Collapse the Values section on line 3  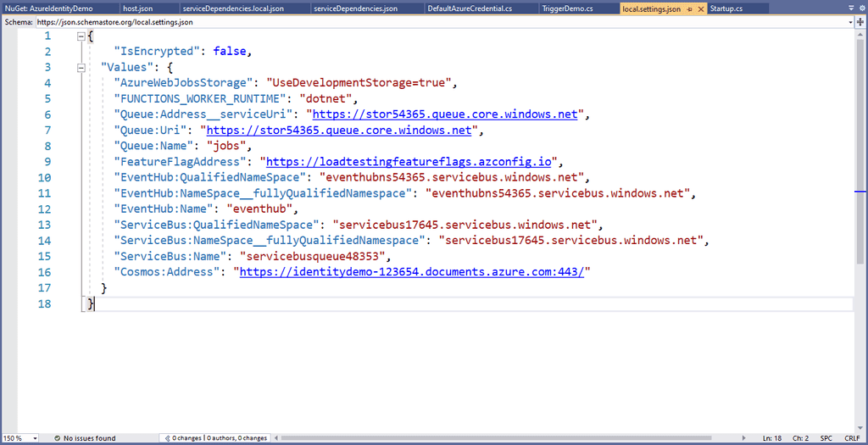pos(81,68)
